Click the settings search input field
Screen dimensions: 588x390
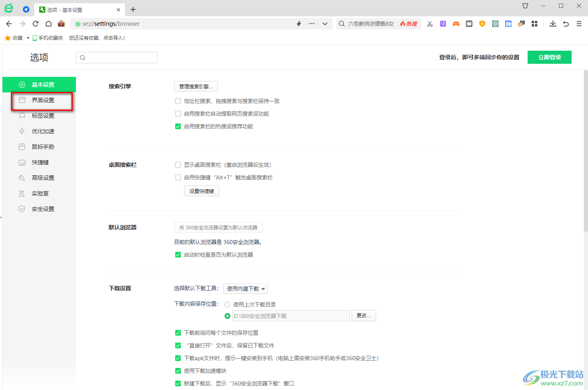[x=117, y=58]
